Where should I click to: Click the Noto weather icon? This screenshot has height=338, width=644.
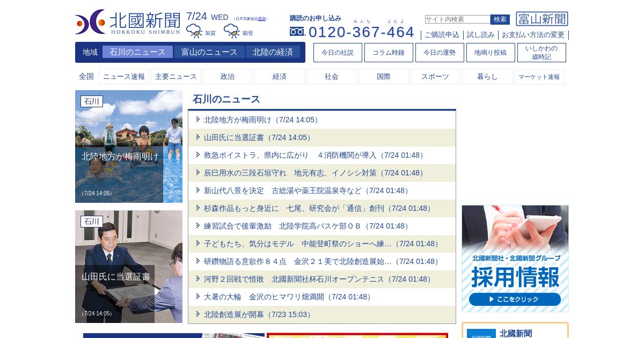[231, 31]
